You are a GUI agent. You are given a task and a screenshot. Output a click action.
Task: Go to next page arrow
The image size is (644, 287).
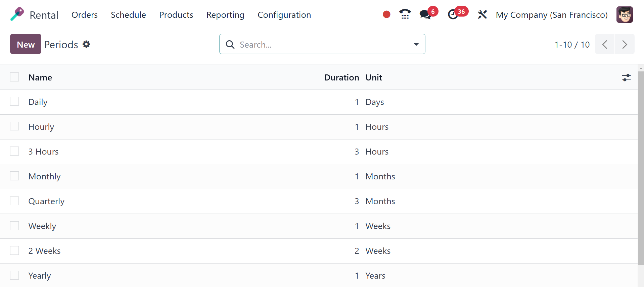pyautogui.click(x=625, y=44)
